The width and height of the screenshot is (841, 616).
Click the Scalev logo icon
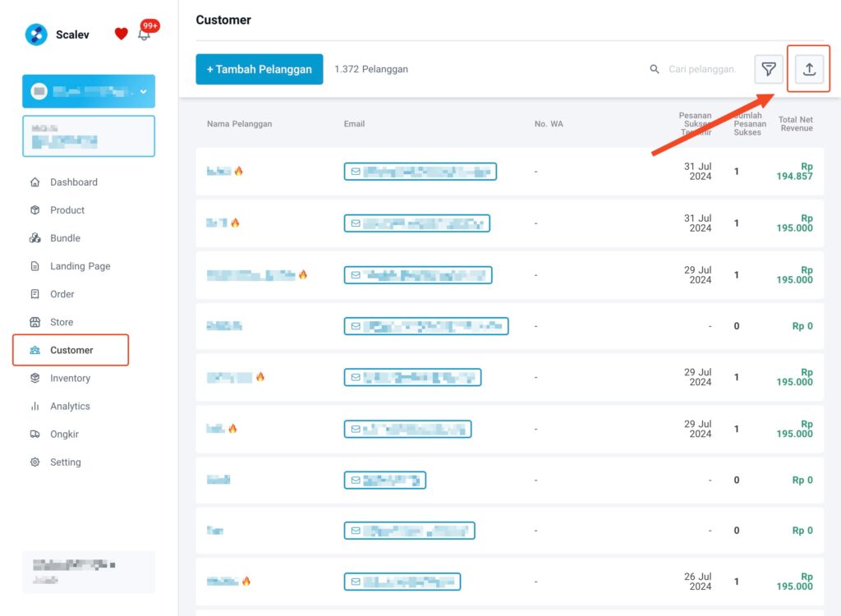36,34
